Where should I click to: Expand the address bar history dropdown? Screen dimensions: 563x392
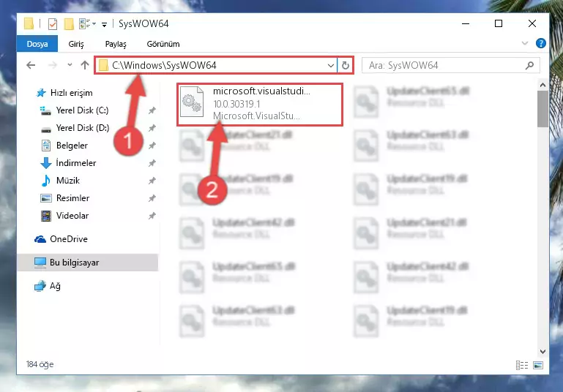pos(331,66)
